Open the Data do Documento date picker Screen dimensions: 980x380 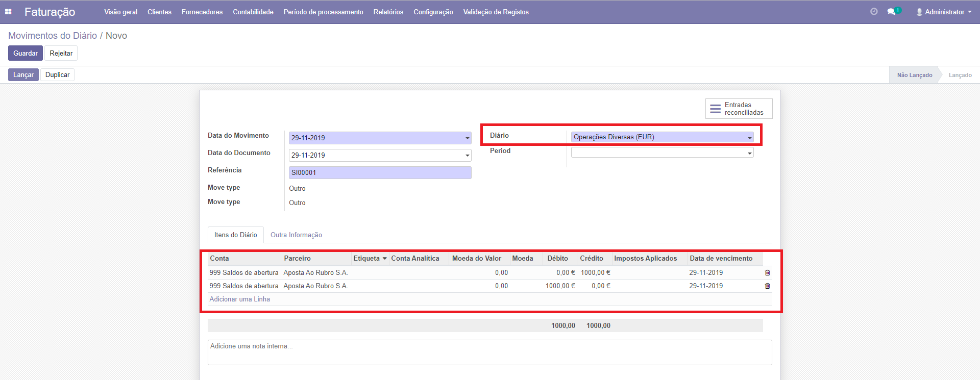pyautogui.click(x=467, y=156)
